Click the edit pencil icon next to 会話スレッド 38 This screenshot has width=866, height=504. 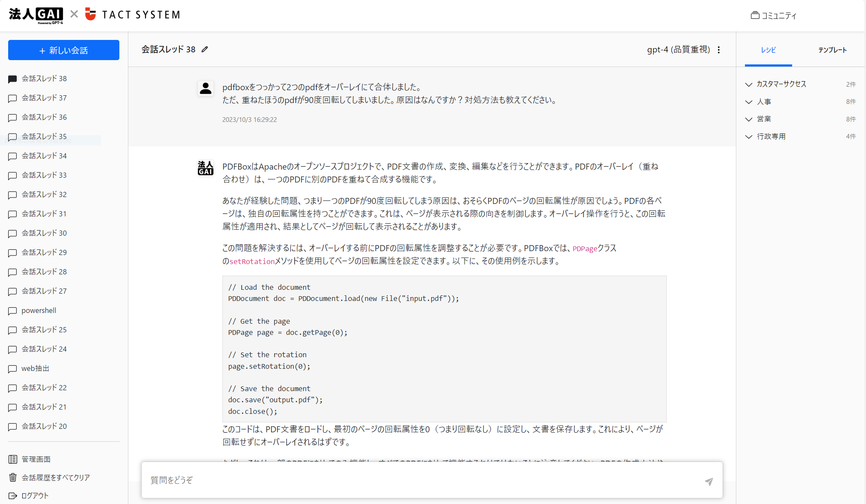(x=205, y=49)
